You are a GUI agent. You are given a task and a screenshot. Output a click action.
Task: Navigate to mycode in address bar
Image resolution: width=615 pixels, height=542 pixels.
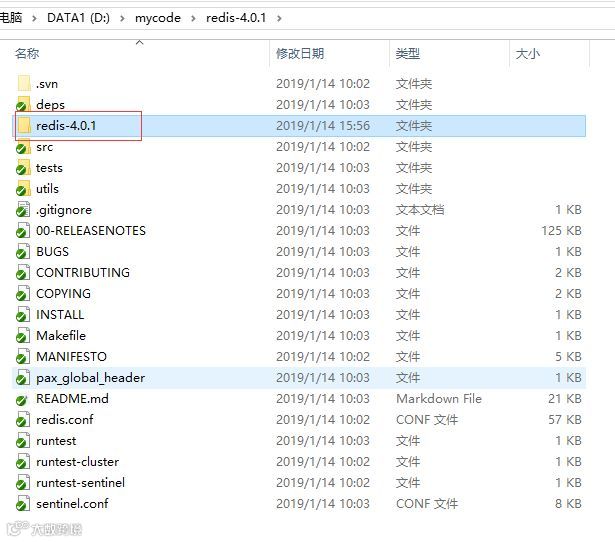pos(158,18)
